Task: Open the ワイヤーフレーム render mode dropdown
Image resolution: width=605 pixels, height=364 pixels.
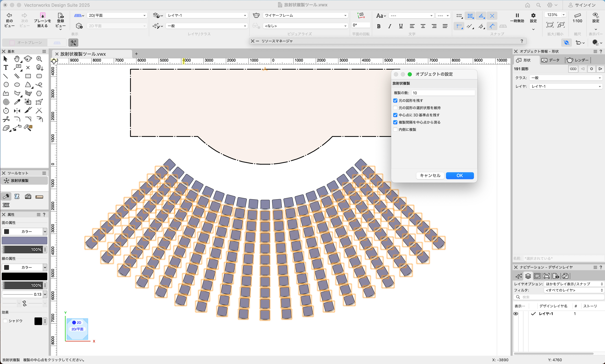Action: (x=305, y=16)
